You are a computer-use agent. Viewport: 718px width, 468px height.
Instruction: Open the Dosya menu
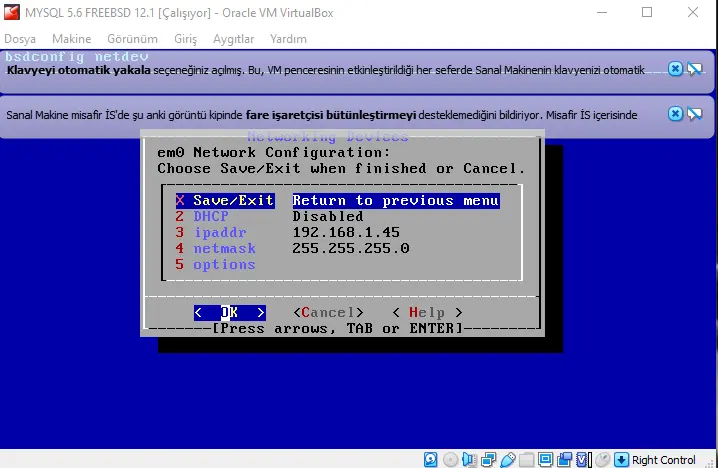tap(20, 38)
